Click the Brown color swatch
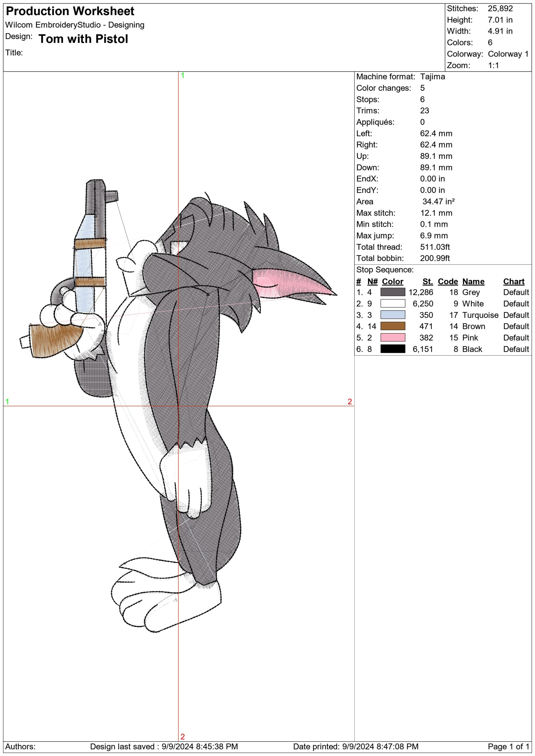535x756 pixels. 393,326
